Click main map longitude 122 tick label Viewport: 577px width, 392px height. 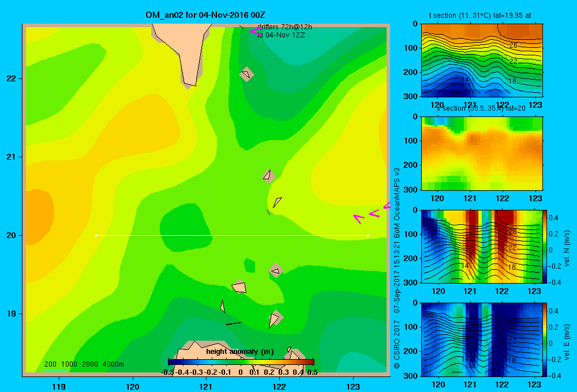(279, 386)
